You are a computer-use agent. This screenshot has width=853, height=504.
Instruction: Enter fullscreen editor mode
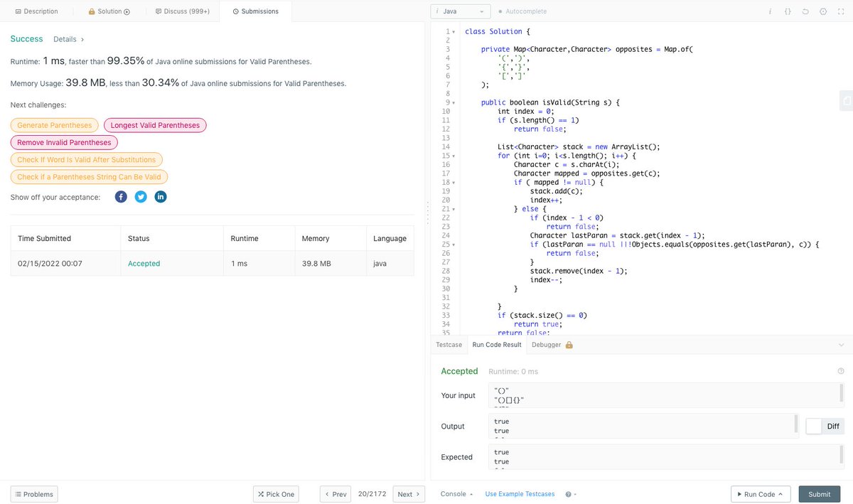840,11
